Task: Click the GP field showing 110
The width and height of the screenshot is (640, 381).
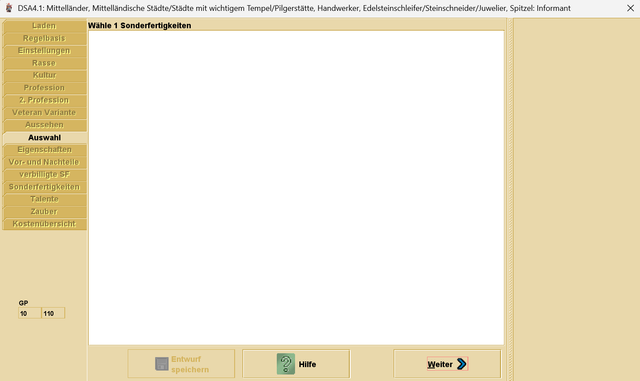Action: [53, 313]
